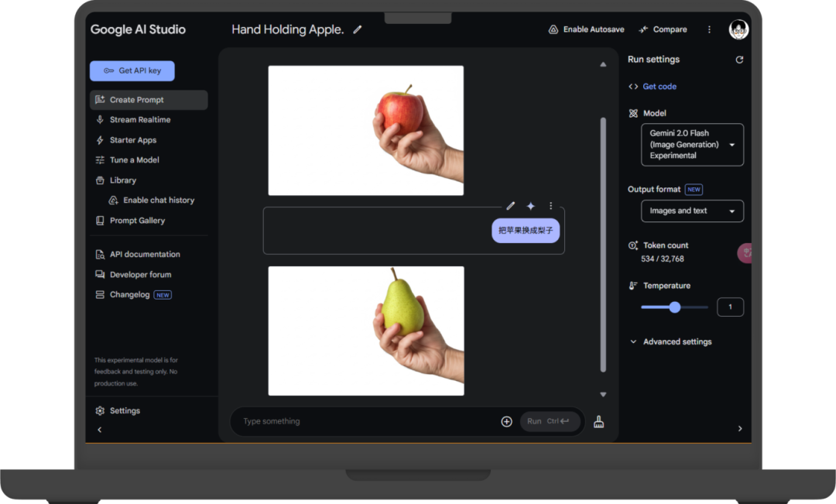This screenshot has width=836, height=504.
Task: Collapse the left sidebar with chevron
Action: pyautogui.click(x=99, y=430)
